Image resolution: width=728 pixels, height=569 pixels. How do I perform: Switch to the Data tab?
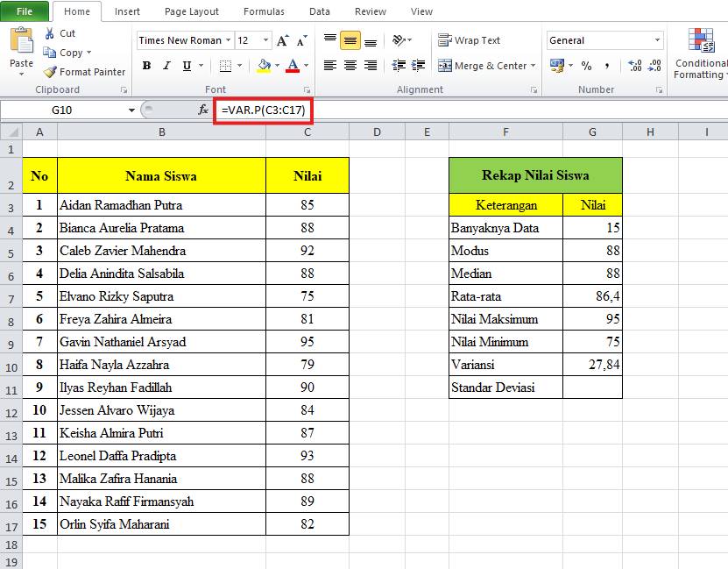tap(320, 11)
